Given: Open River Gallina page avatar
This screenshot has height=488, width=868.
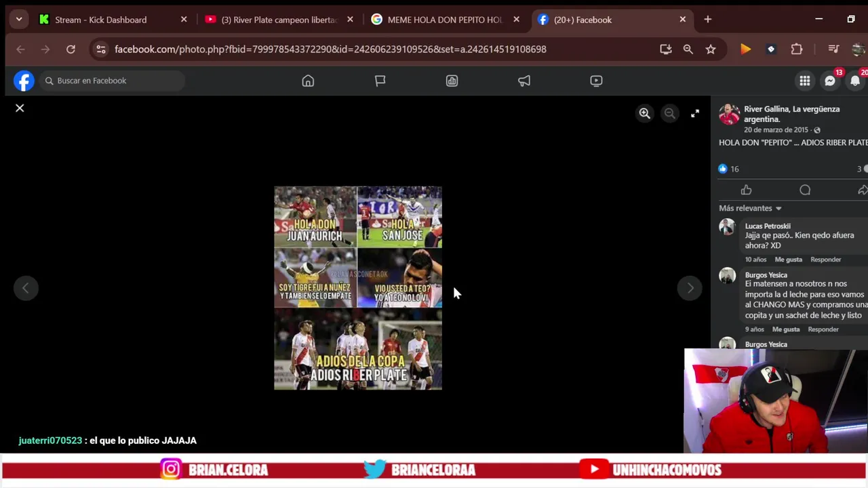Looking at the screenshot, I should click(729, 114).
